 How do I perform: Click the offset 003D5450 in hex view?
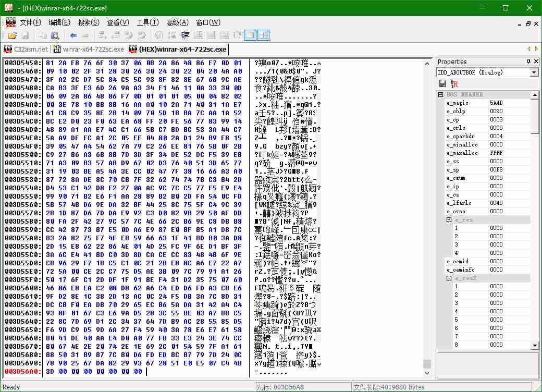[23, 63]
